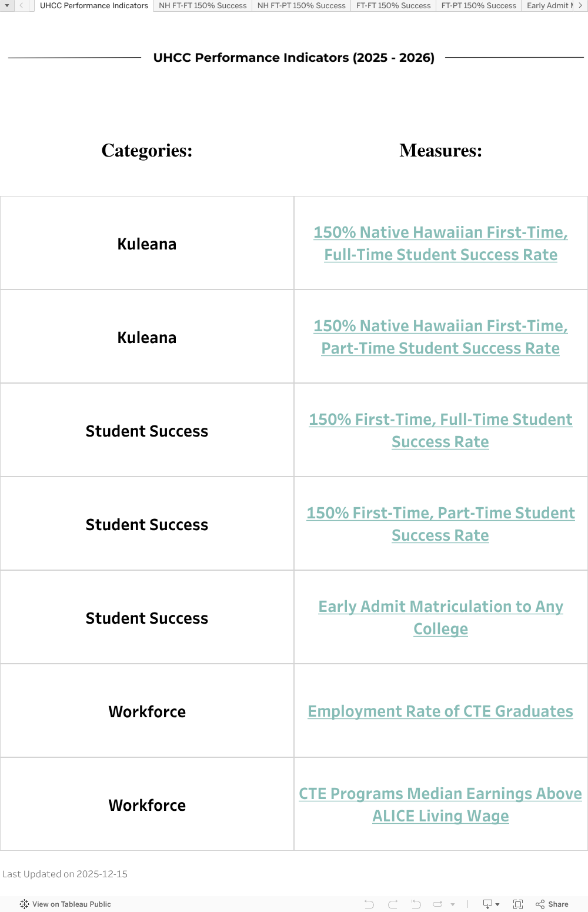Click the Undo icon in bottom toolbar

pos(369,904)
